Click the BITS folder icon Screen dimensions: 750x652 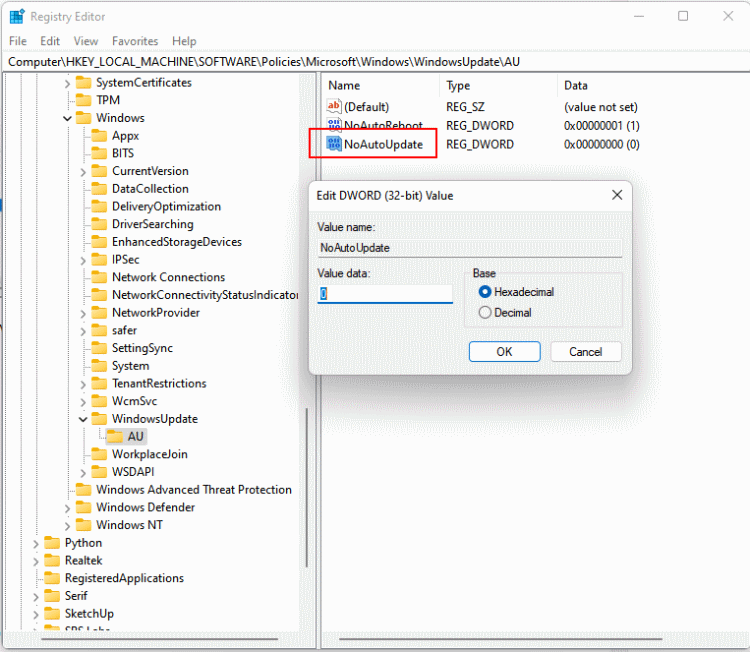coord(99,153)
